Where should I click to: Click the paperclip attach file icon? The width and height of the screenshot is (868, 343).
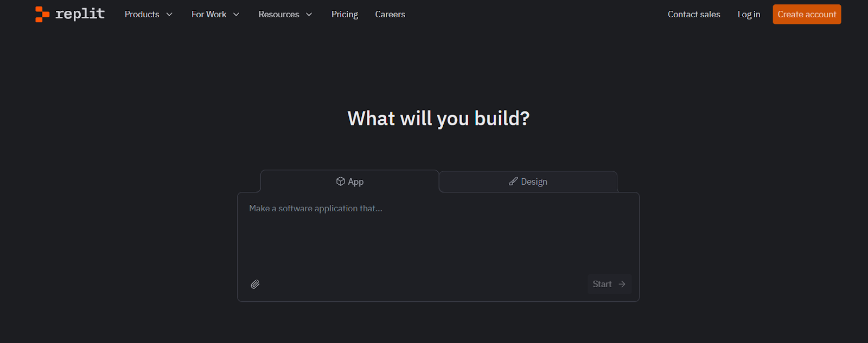tap(255, 284)
